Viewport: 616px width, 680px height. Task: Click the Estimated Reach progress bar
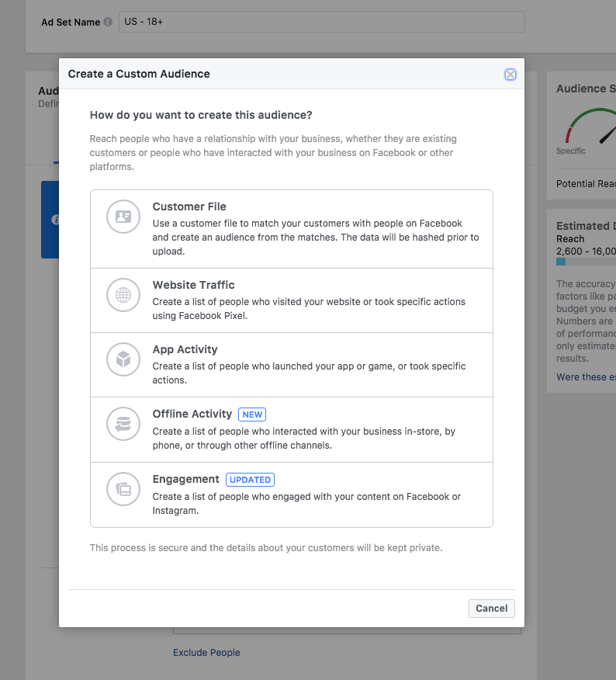pos(586,262)
